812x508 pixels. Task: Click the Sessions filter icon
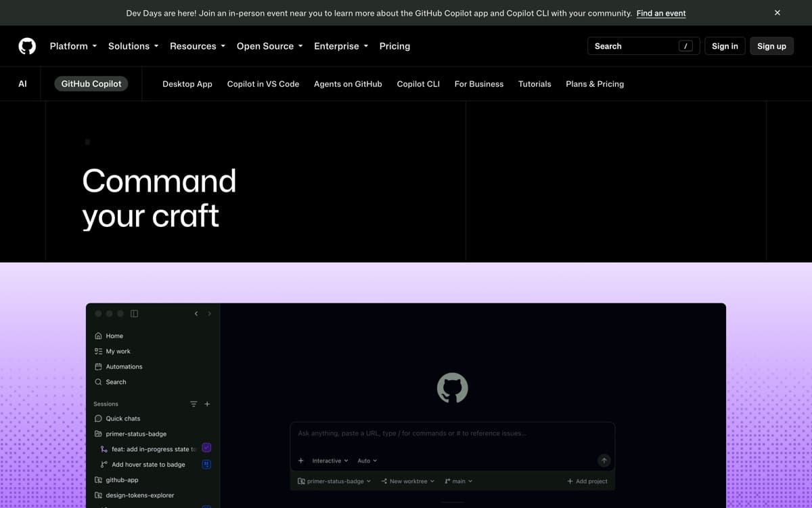194,404
